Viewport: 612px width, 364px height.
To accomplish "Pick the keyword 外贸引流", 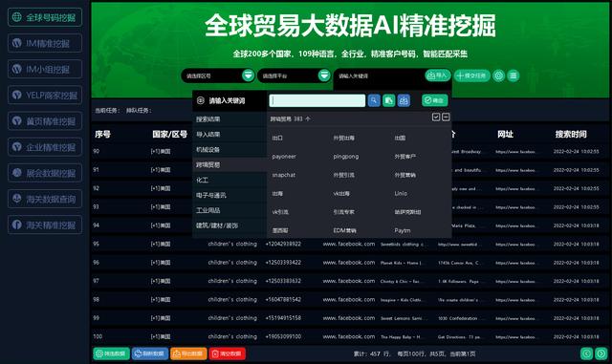I will pos(344,175).
